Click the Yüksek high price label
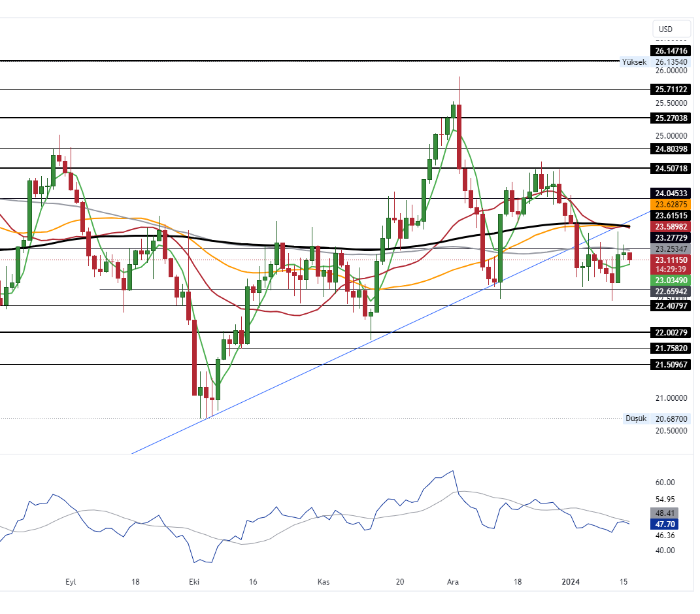This screenshot has width=700, height=614. click(634, 62)
